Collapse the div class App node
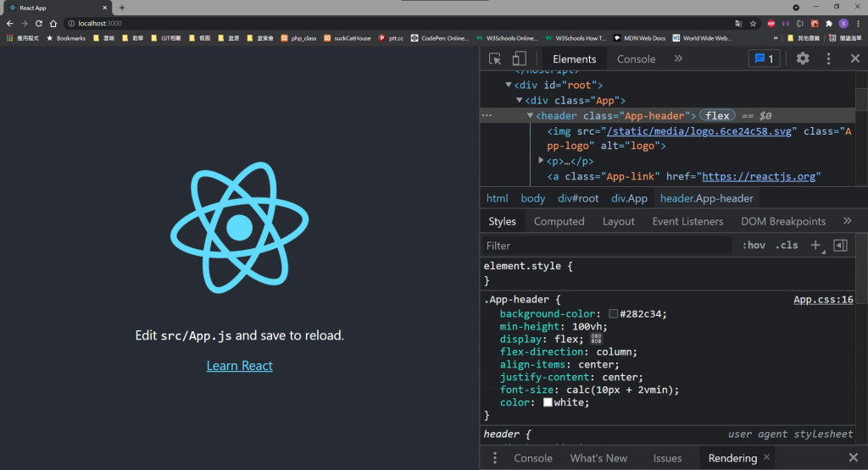The image size is (868, 470). coord(519,100)
